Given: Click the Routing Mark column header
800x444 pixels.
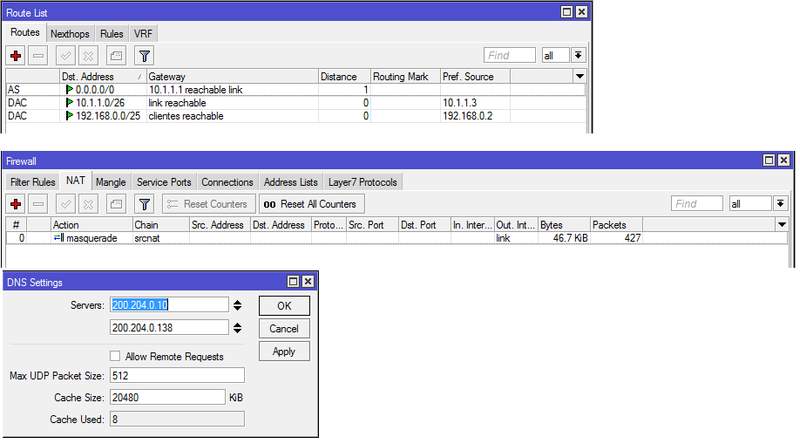Looking at the screenshot, I should pyautogui.click(x=406, y=77).
